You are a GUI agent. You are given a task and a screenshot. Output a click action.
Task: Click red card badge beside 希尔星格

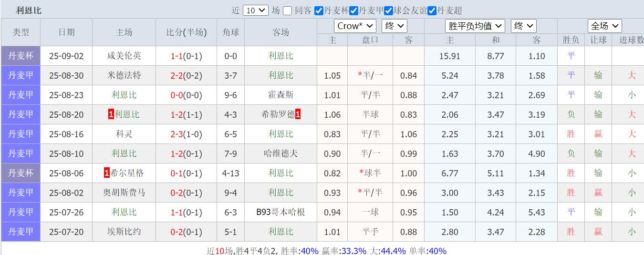[107, 173]
